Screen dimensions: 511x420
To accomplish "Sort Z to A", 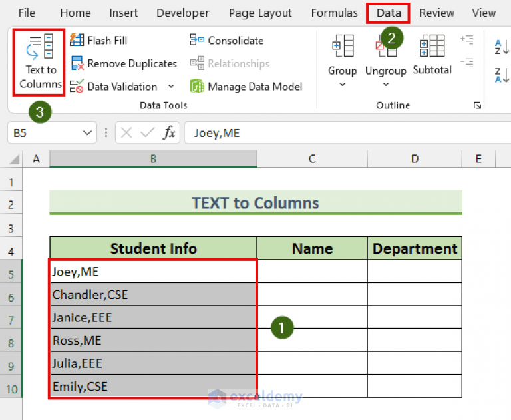I will [x=502, y=75].
